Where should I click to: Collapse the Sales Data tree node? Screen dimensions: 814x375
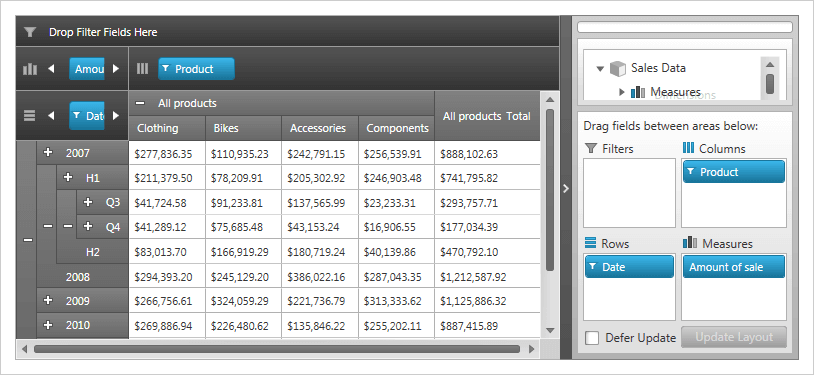tap(601, 69)
